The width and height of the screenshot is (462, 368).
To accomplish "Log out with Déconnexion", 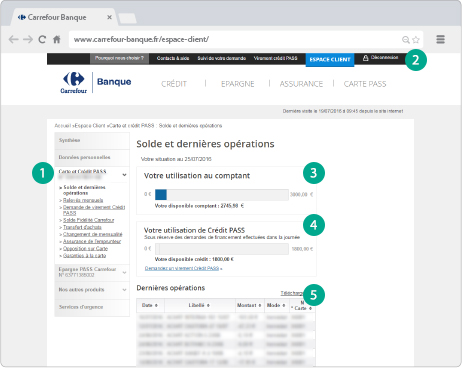I will 384,58.
